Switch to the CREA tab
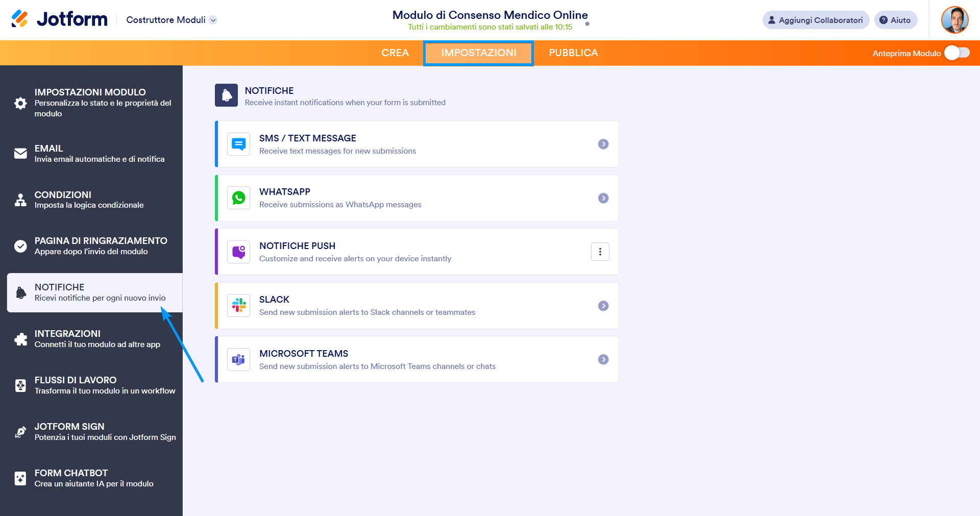 coord(395,53)
